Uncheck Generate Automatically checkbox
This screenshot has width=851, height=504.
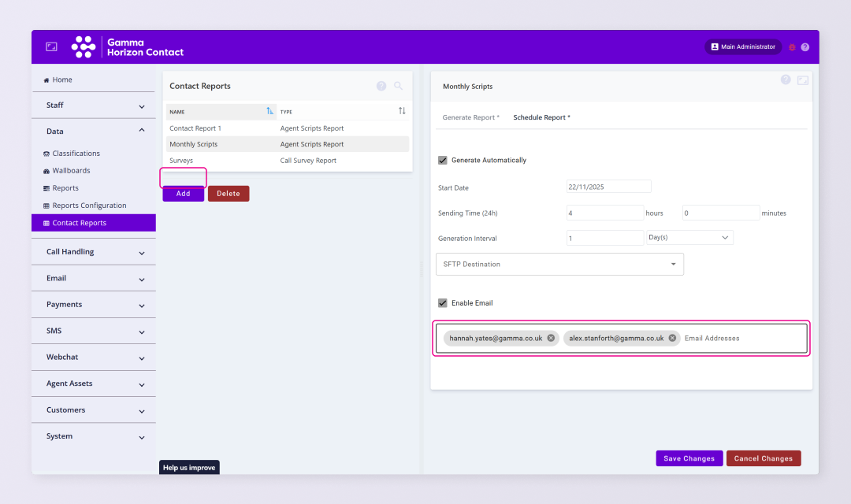click(x=443, y=161)
